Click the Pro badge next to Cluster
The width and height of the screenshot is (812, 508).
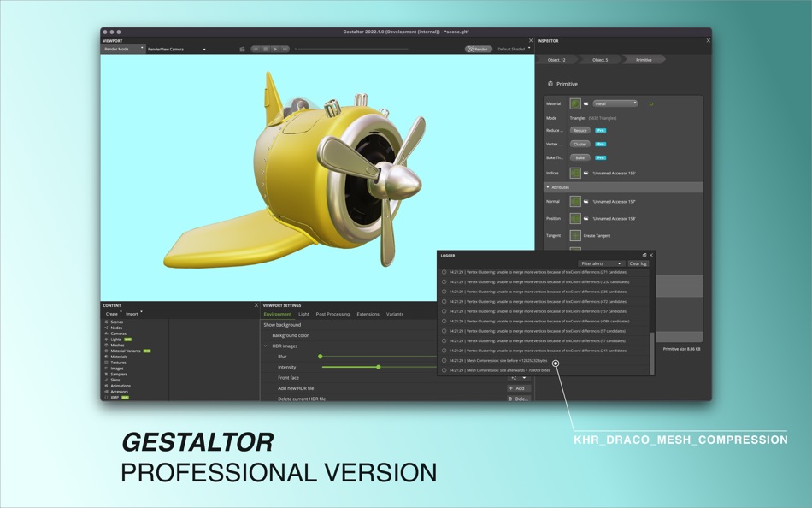coord(600,145)
